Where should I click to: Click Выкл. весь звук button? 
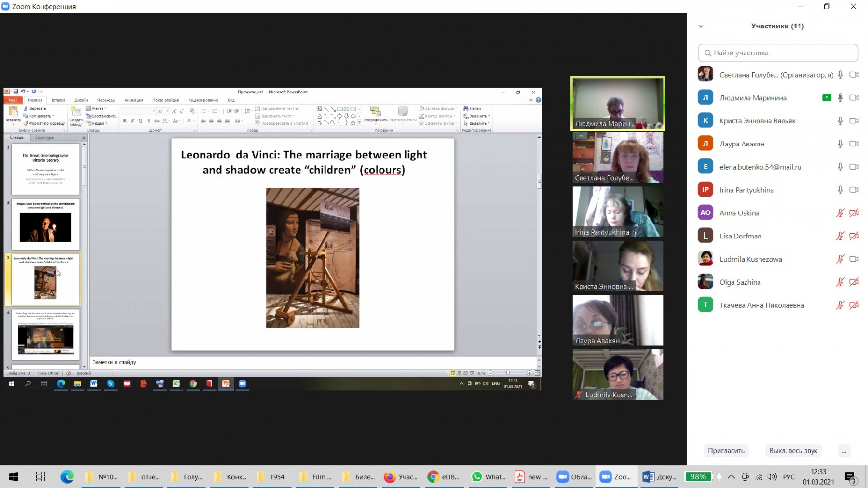click(x=793, y=451)
